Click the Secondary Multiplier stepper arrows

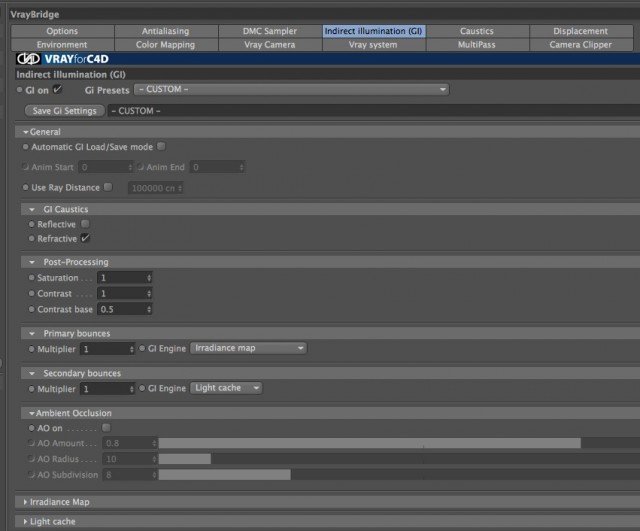pyautogui.click(x=131, y=389)
